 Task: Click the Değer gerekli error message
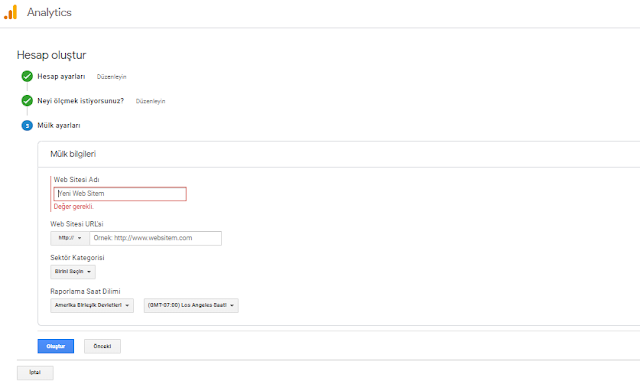pos(74,207)
